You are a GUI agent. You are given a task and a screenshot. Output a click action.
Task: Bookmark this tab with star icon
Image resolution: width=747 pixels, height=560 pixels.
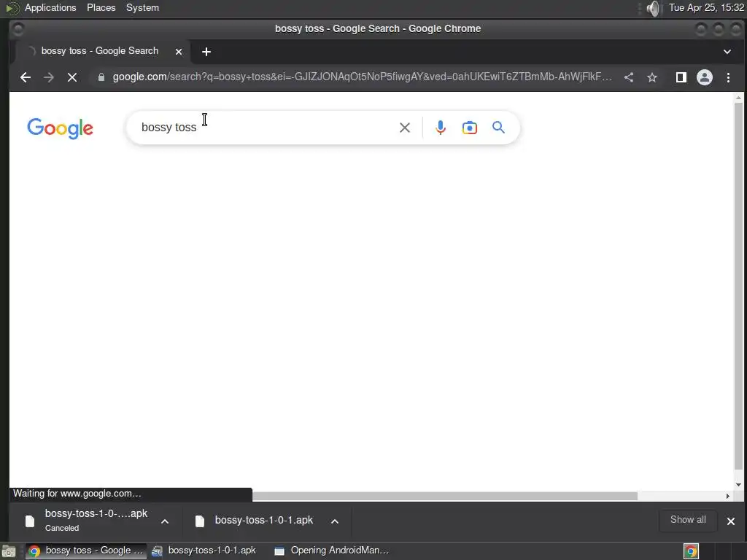tap(652, 77)
